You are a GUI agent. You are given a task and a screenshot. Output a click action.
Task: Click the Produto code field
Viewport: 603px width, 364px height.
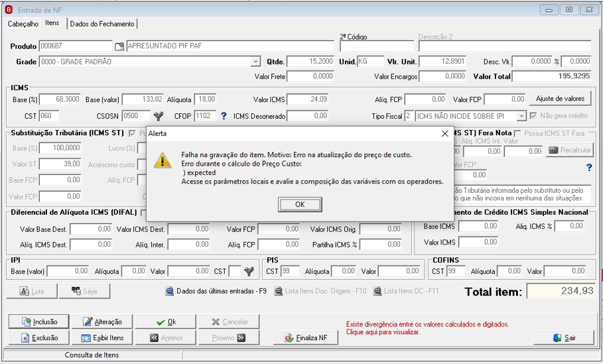click(76, 46)
